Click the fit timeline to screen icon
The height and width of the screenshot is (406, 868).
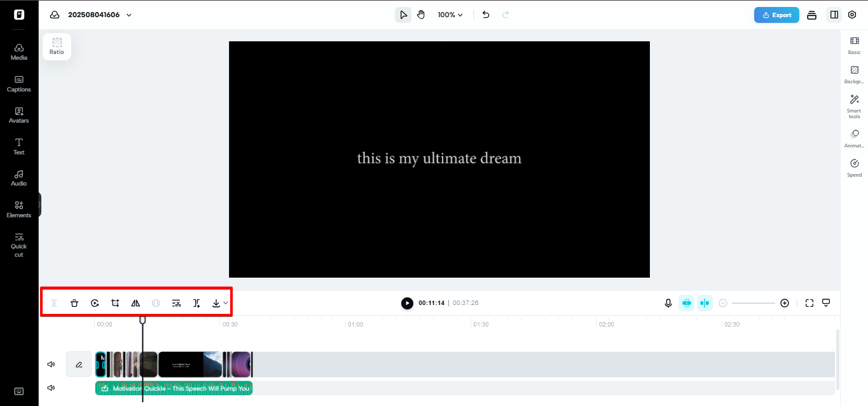809,303
